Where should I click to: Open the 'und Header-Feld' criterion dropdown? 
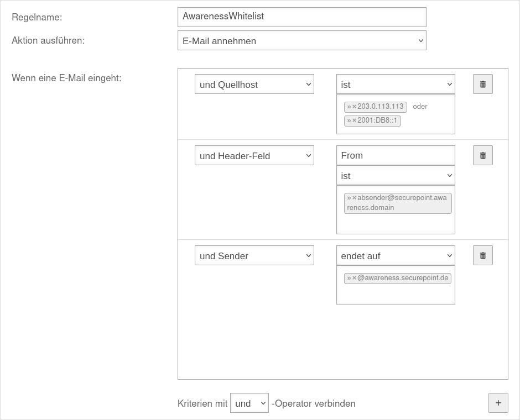click(x=254, y=155)
